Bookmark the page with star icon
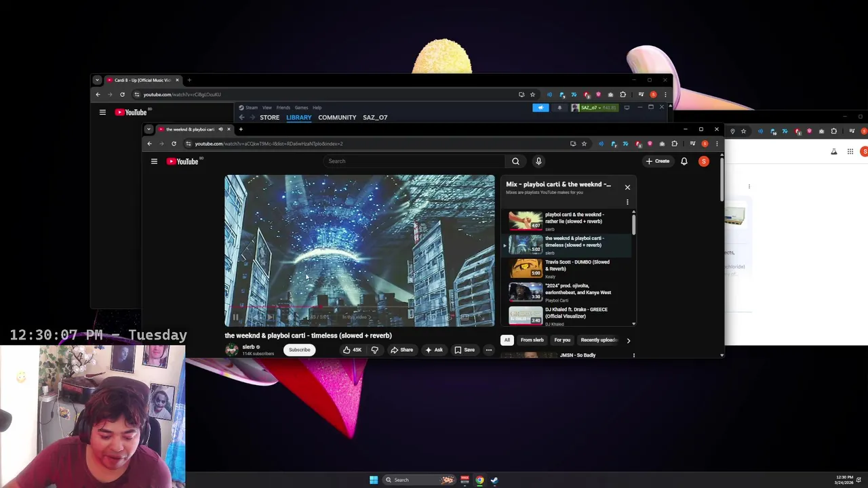The width and height of the screenshot is (868, 488). coord(584,144)
